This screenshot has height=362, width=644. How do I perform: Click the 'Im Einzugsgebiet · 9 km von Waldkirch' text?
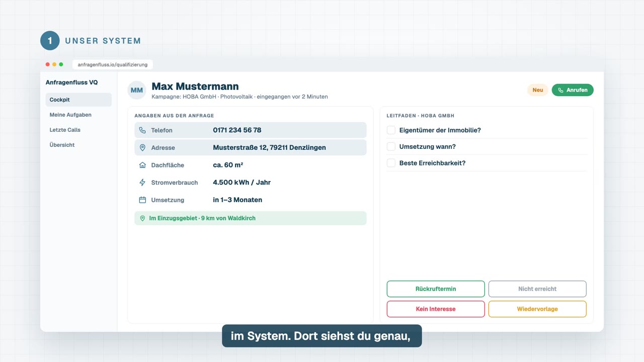pyautogui.click(x=202, y=218)
